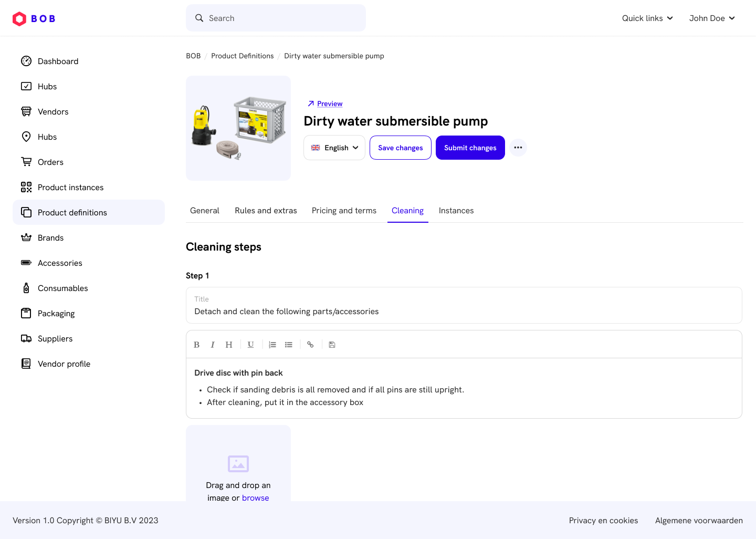
Task: Open the English language dropdown
Action: 334,148
